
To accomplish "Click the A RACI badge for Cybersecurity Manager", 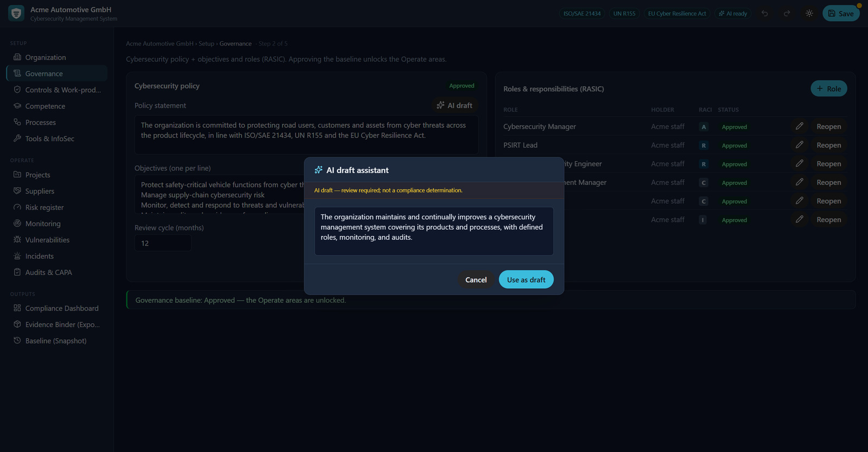I will coord(704,127).
